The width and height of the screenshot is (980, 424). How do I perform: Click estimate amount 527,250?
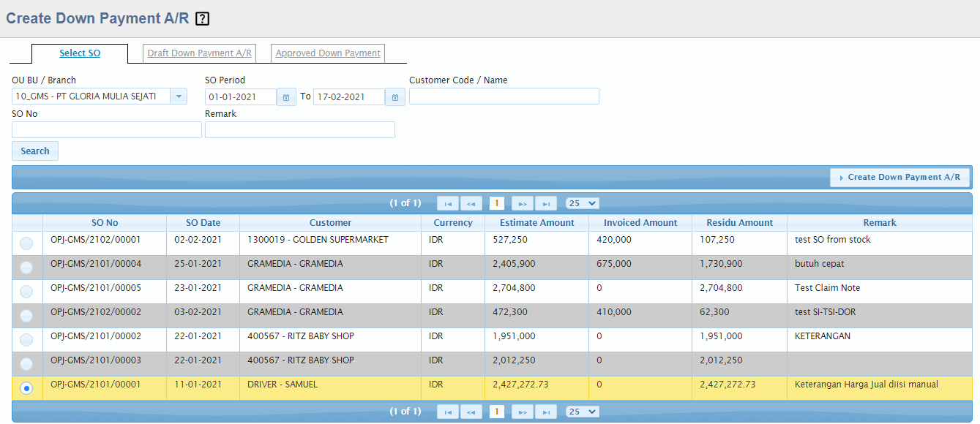(x=510, y=240)
